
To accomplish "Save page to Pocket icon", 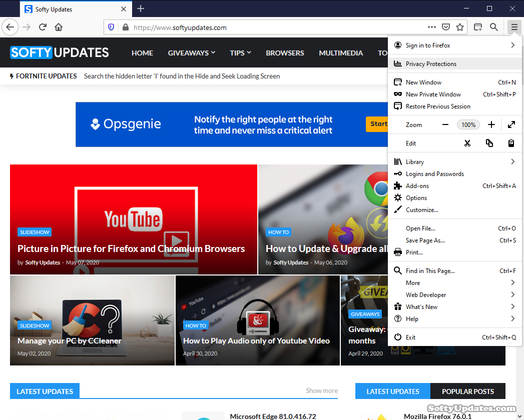I will coord(446,27).
